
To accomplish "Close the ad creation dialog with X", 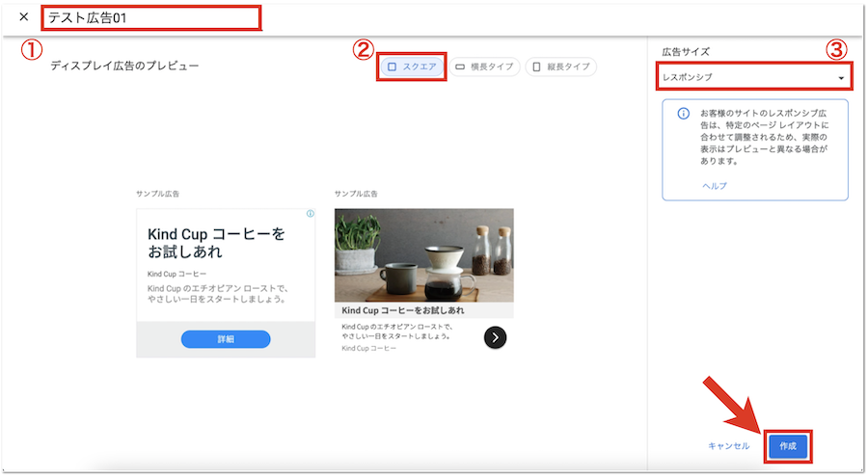I will coord(23,17).
